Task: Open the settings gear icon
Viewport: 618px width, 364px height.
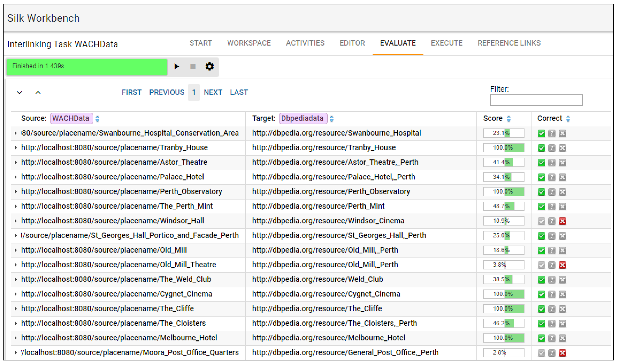Action: coord(209,66)
